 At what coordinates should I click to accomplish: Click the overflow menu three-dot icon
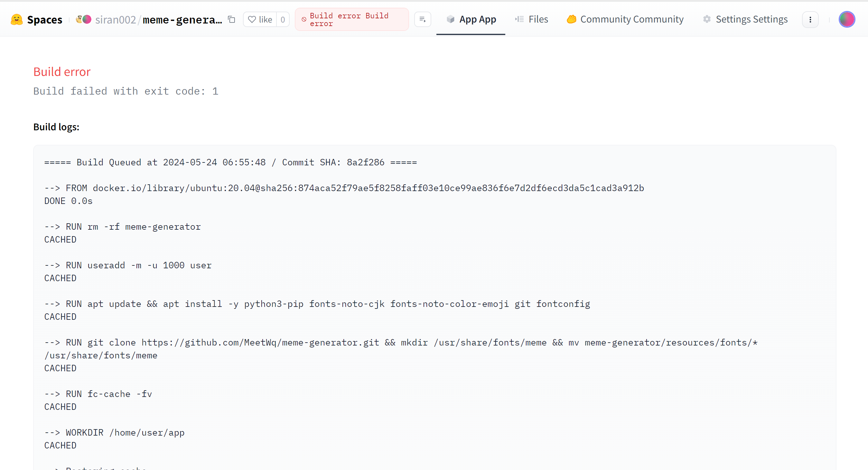coord(811,19)
